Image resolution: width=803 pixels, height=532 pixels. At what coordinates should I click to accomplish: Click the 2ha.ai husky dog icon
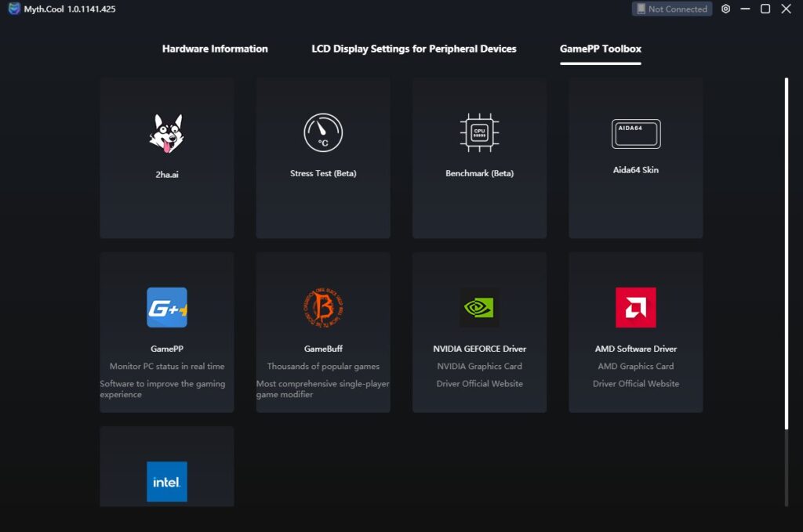click(x=166, y=132)
